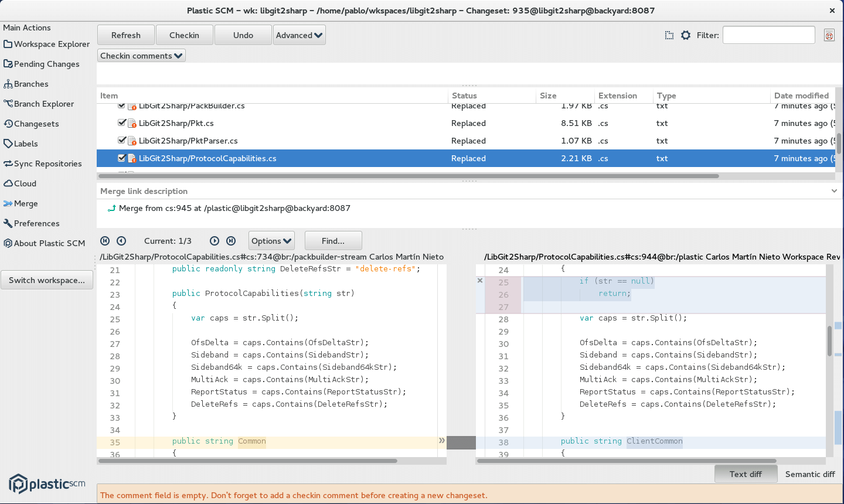Click the Refresh button
The image size is (844, 504).
[126, 35]
